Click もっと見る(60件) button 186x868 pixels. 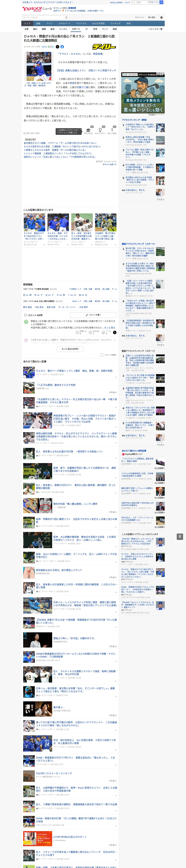pos(70,349)
